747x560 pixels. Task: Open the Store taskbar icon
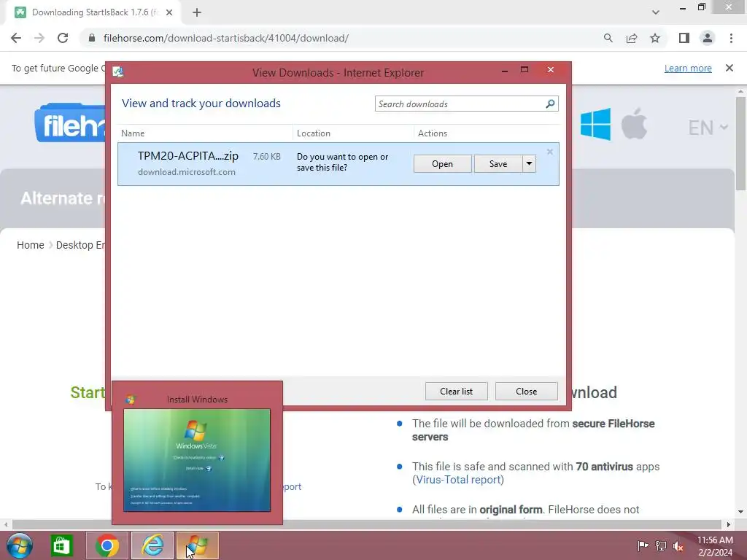coord(61,545)
